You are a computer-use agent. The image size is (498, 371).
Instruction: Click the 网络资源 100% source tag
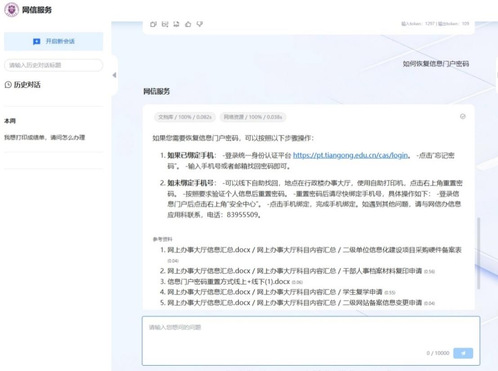click(253, 117)
